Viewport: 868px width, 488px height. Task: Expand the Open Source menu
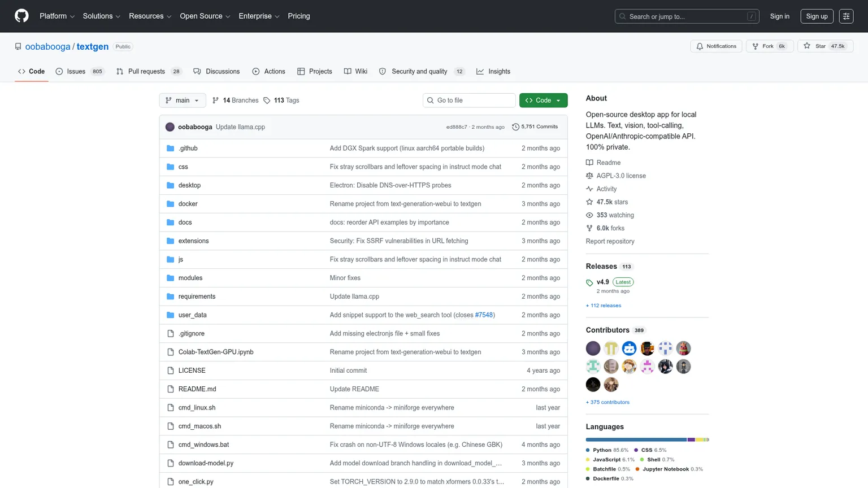205,16
